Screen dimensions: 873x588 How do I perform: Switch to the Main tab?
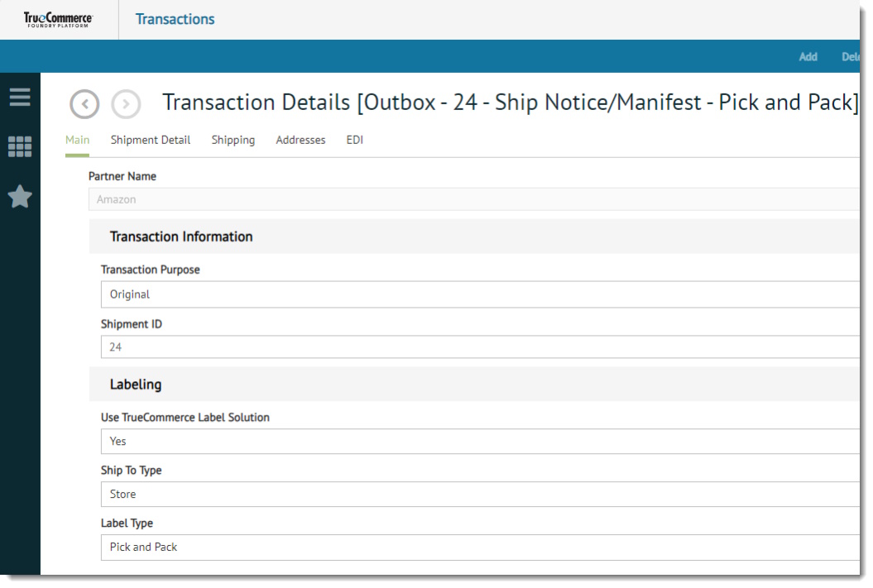click(x=77, y=141)
